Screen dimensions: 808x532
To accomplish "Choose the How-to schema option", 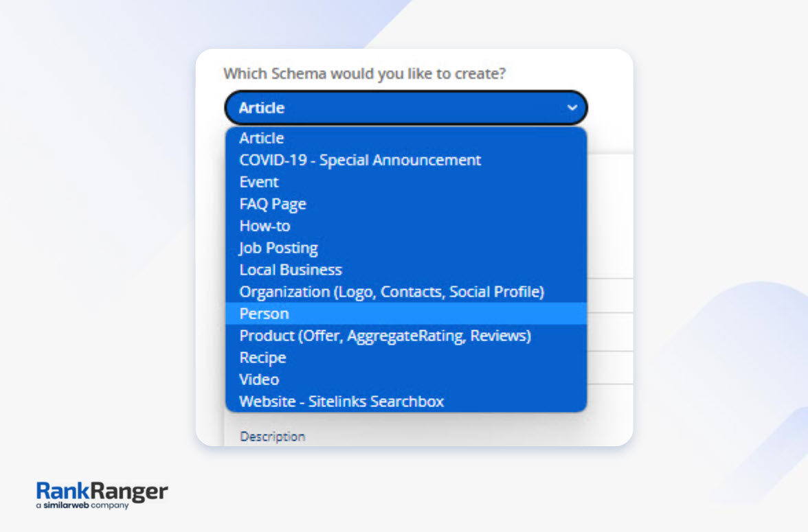I will 265,226.
